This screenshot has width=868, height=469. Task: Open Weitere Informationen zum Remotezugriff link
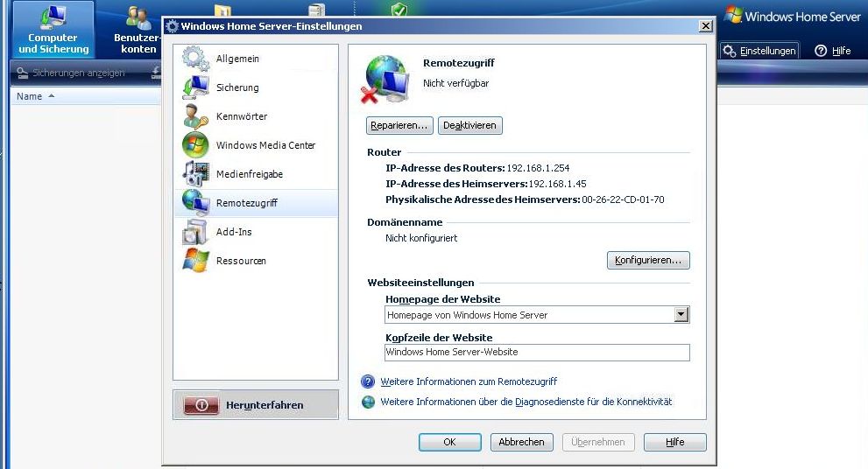point(469,381)
